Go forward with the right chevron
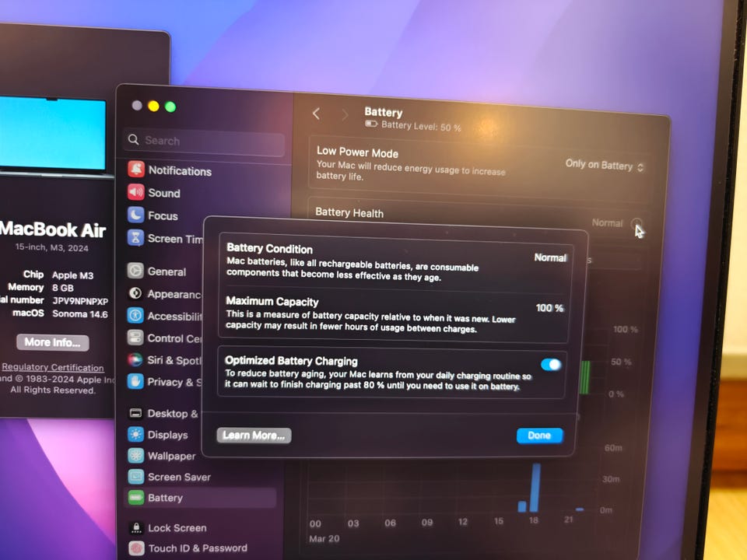The width and height of the screenshot is (747, 560). tap(345, 114)
